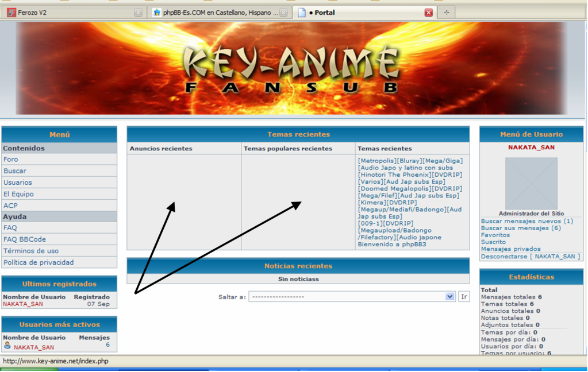588x372 pixels.
Task: Click the NAKATA_SAN name in Menú de Usuario
Action: pyautogui.click(x=531, y=148)
